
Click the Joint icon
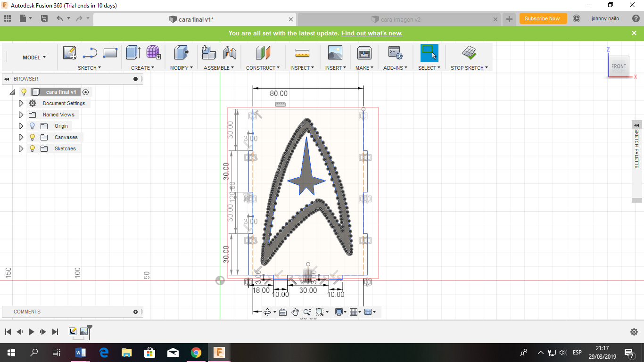[x=229, y=53]
